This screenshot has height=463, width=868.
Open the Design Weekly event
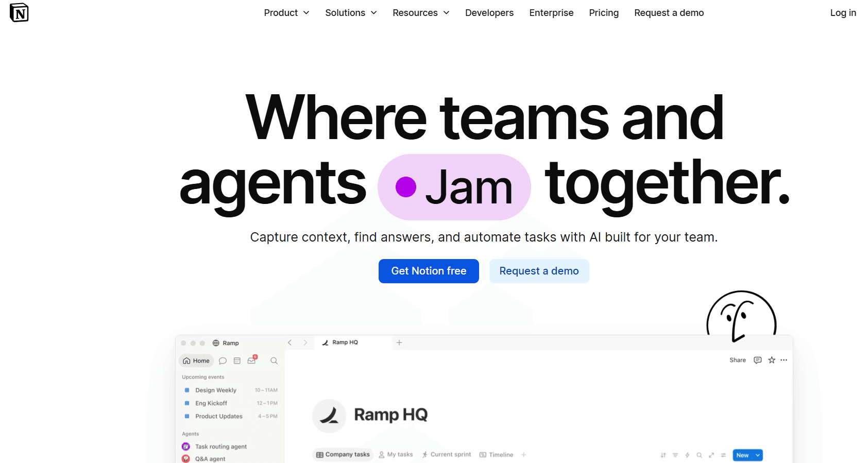[216, 390]
